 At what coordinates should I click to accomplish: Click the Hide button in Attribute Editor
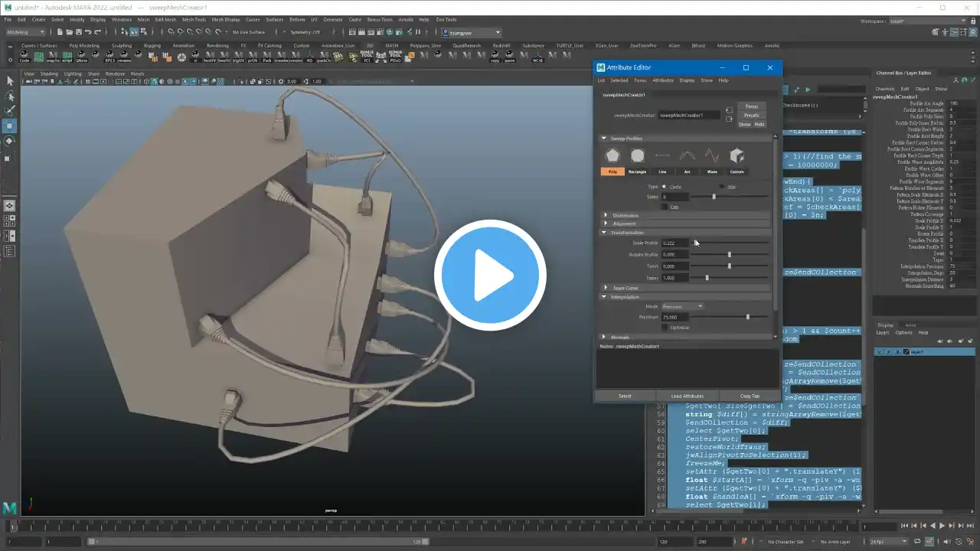[759, 124]
